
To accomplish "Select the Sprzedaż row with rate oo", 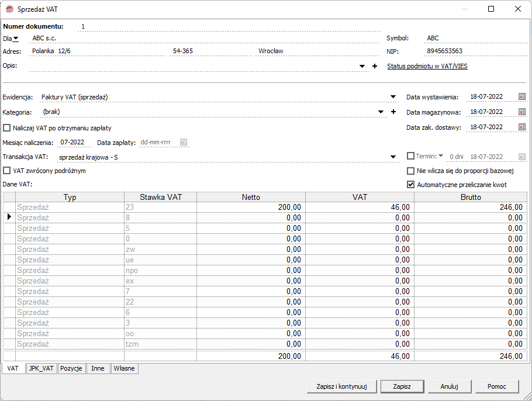I will click(x=265, y=333).
